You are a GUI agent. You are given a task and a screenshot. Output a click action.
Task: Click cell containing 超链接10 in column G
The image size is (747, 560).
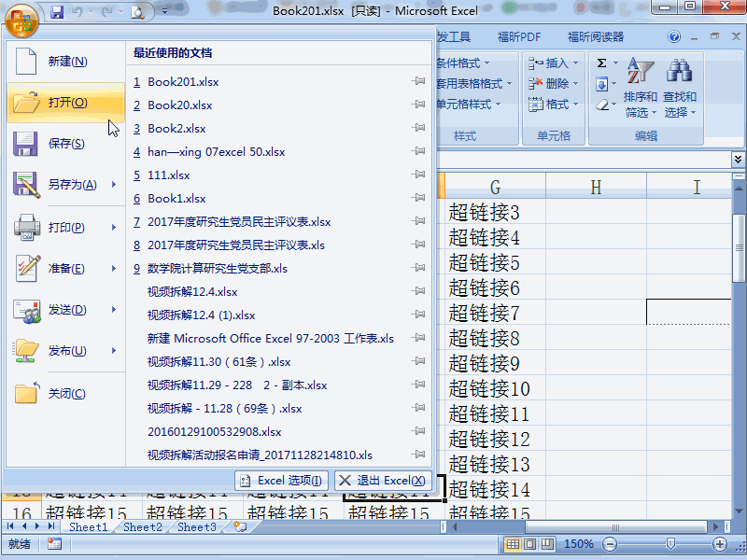496,388
